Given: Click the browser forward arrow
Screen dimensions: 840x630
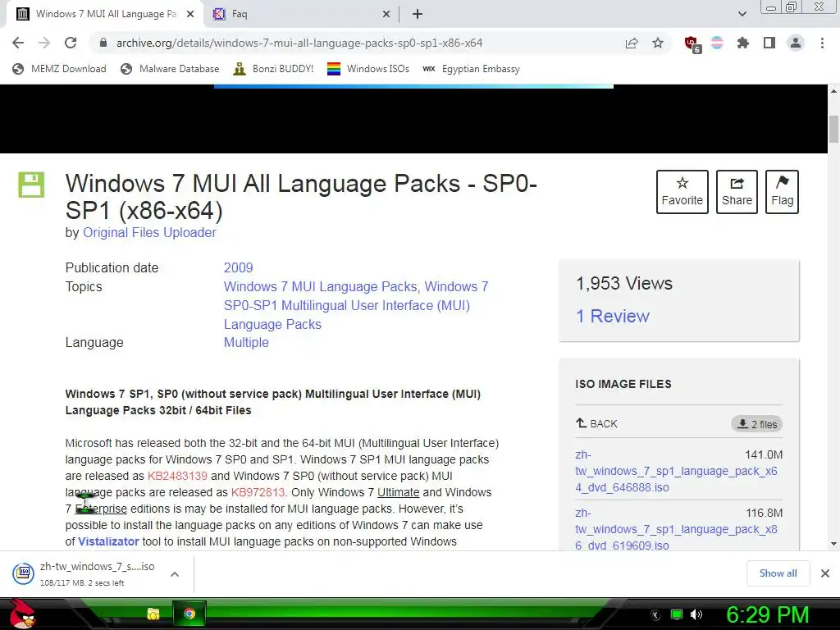Looking at the screenshot, I should pos(44,43).
